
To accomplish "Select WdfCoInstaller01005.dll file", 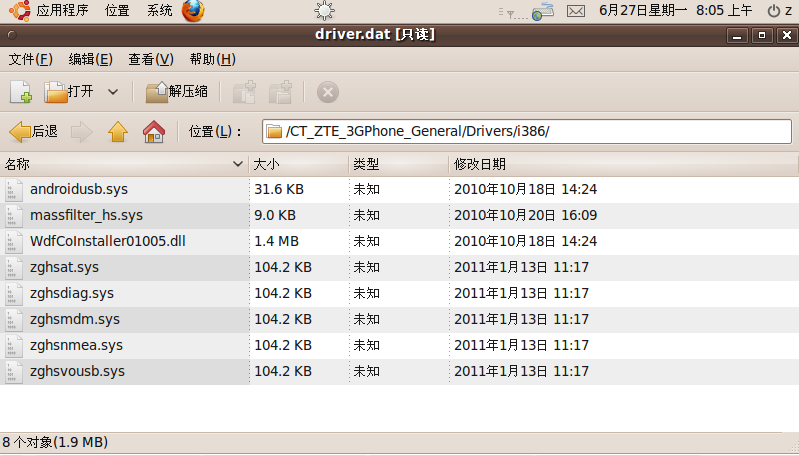I will [x=108, y=242].
